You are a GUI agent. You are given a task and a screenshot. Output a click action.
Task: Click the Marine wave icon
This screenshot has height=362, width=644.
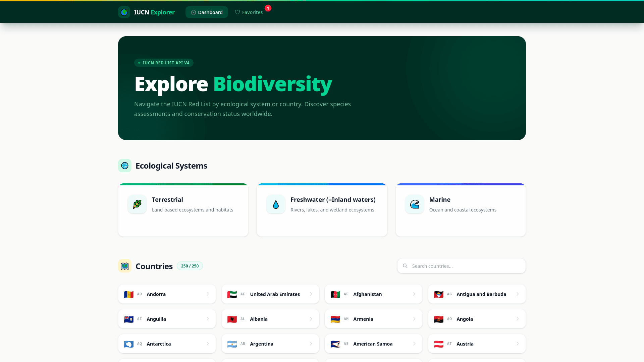(x=415, y=204)
